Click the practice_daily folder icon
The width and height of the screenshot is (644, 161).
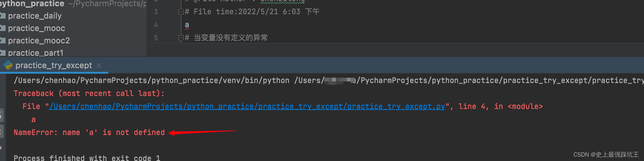pos(3,15)
